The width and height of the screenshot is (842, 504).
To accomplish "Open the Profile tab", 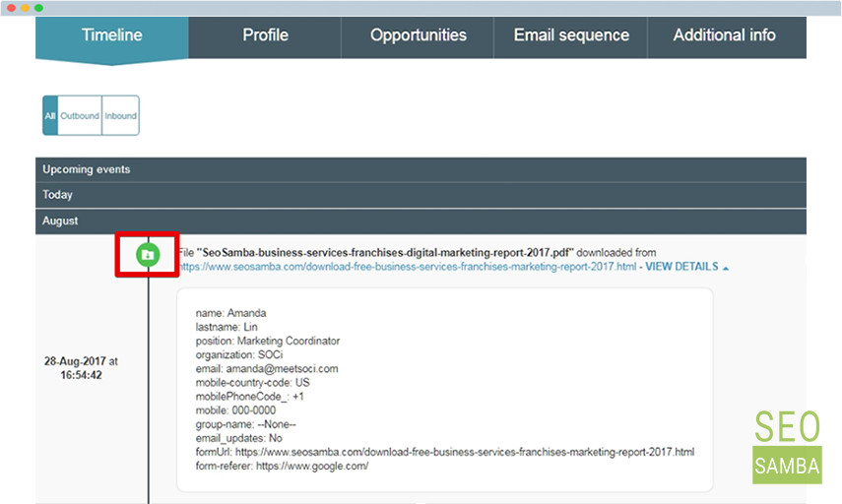I will (265, 35).
